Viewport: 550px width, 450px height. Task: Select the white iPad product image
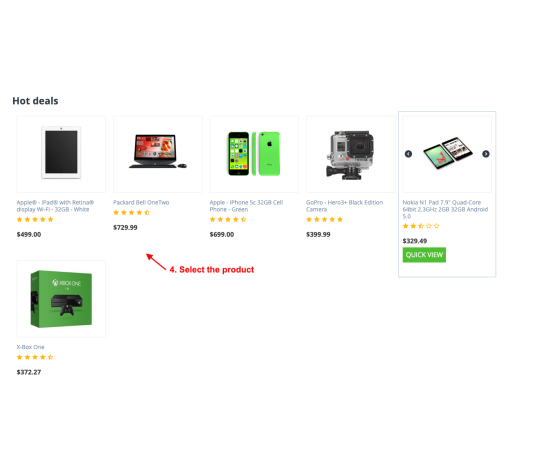click(x=61, y=153)
